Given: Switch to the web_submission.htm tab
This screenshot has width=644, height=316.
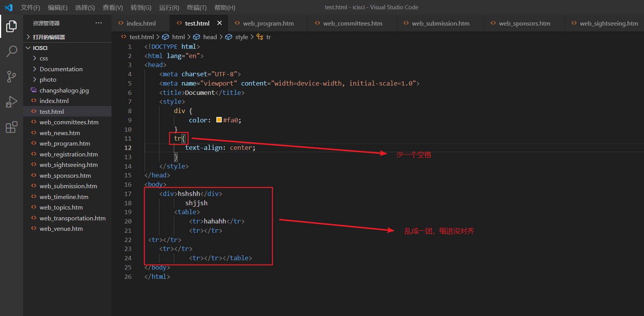Looking at the screenshot, I should (x=440, y=23).
